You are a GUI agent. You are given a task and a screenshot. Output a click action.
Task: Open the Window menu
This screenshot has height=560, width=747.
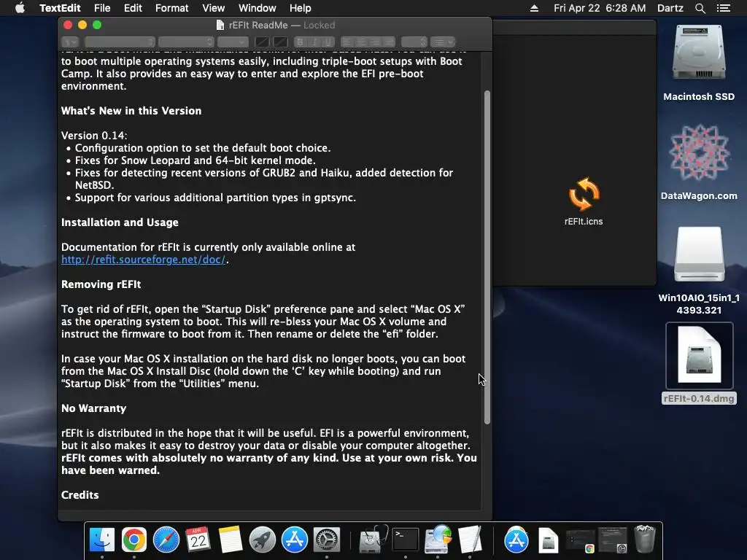tap(258, 8)
